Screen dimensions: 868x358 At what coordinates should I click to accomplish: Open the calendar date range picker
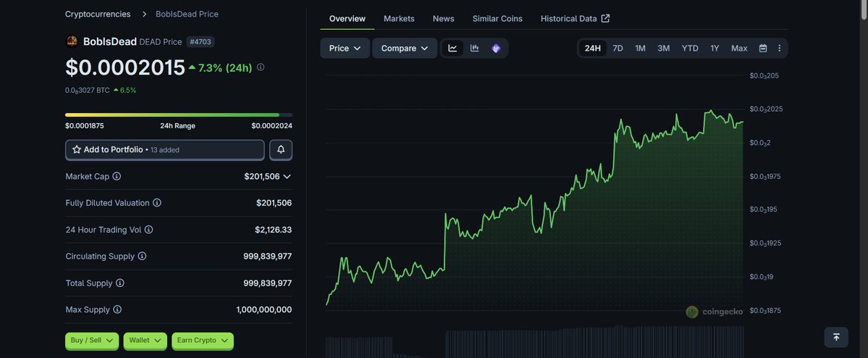click(x=763, y=49)
